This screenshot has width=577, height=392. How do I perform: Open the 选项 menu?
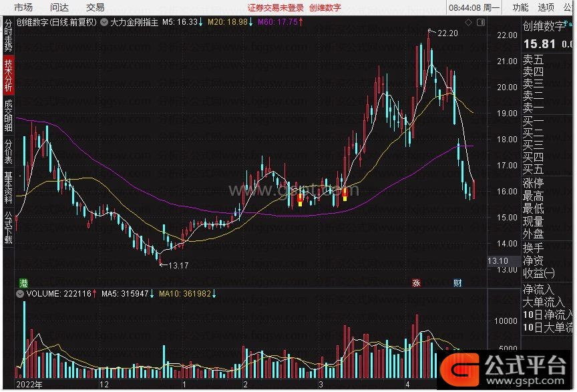546,7
